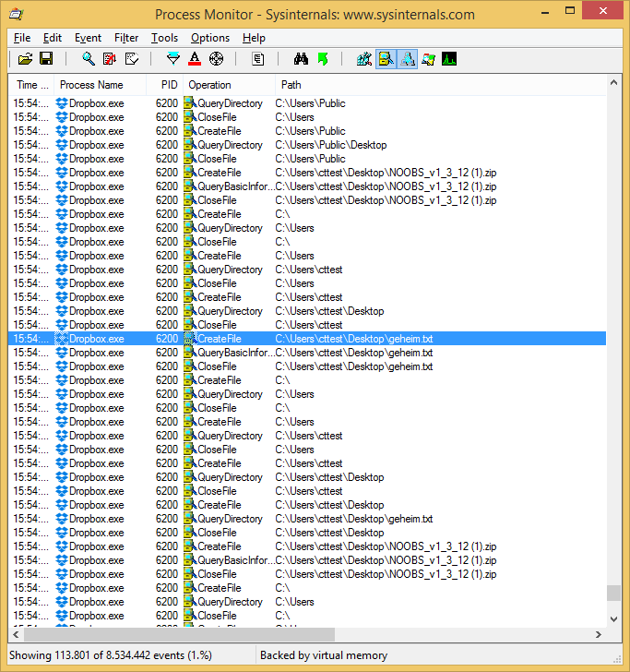Click the Process Name column header
630x672 pixels.
click(100, 85)
